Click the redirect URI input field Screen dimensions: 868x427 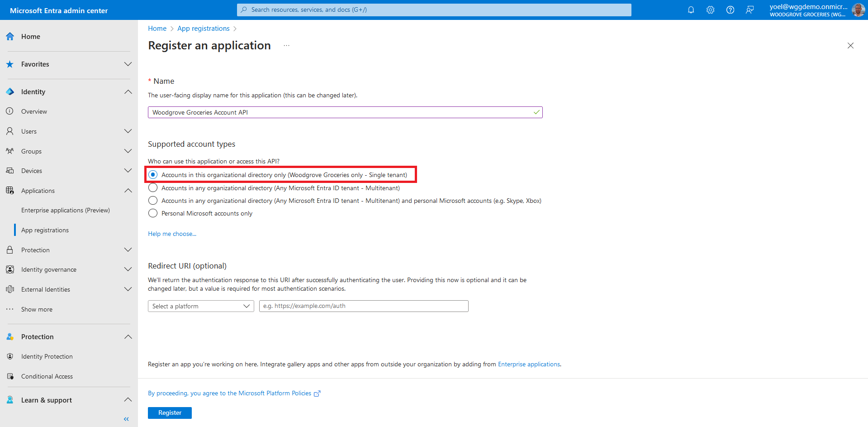click(x=363, y=306)
